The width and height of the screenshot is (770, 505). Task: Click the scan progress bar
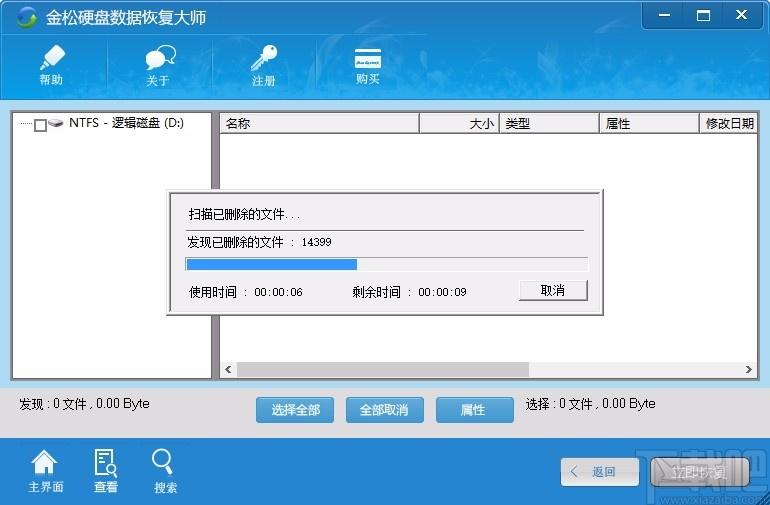click(387, 264)
